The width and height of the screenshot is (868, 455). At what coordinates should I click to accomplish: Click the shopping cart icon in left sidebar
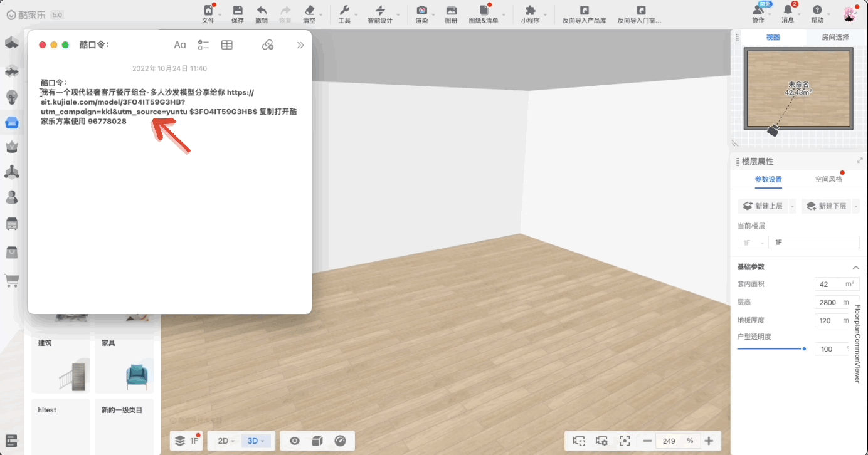pos(12,280)
